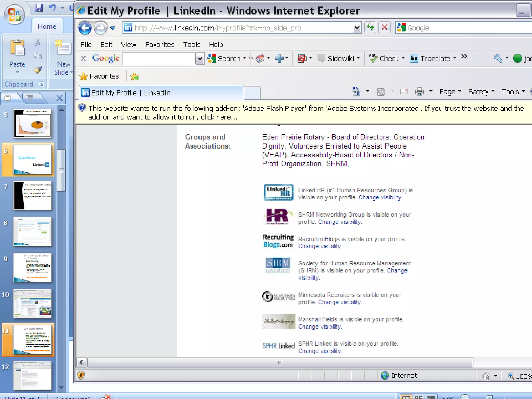The height and width of the screenshot is (399, 532).
Task: Click the Refresh page icon
Action: pyautogui.click(x=370, y=28)
